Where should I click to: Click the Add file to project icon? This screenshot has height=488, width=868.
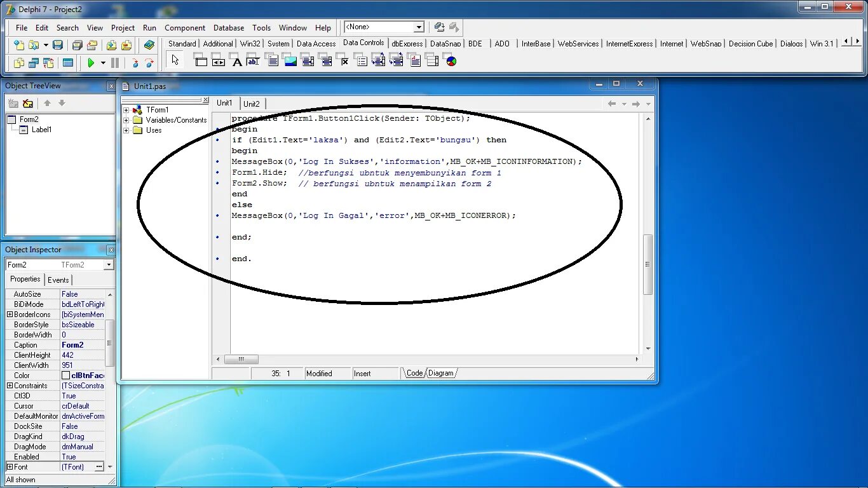(112, 45)
